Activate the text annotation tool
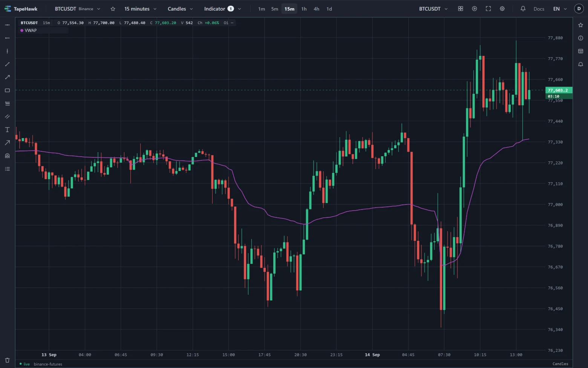 (7, 130)
